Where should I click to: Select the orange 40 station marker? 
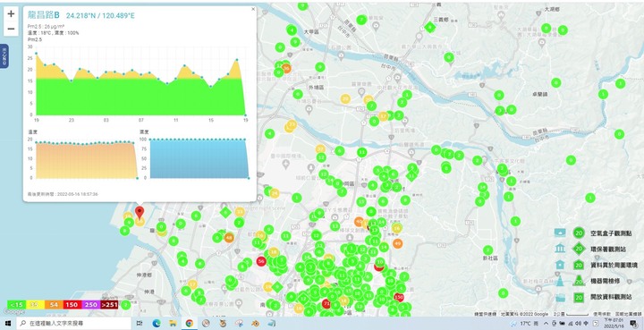click(x=359, y=222)
